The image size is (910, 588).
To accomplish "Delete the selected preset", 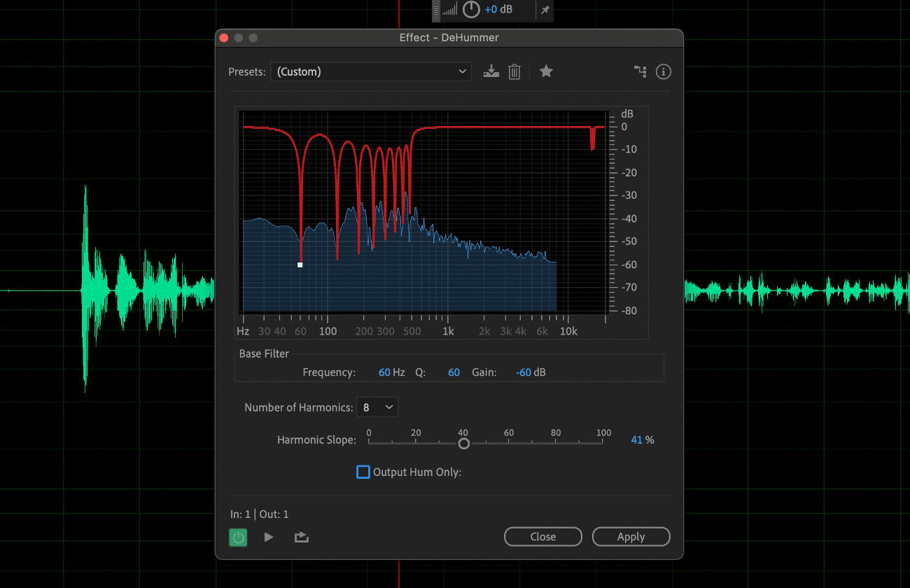I will [514, 71].
